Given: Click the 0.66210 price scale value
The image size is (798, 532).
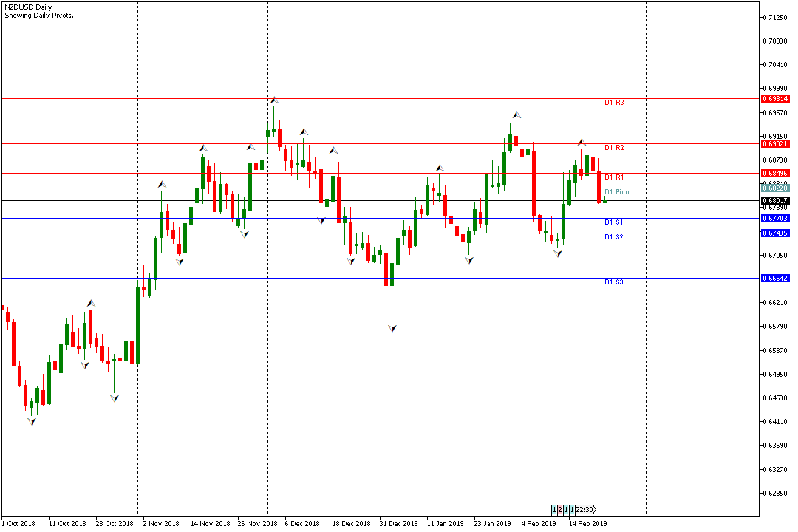Looking at the screenshot, I should coord(775,302).
